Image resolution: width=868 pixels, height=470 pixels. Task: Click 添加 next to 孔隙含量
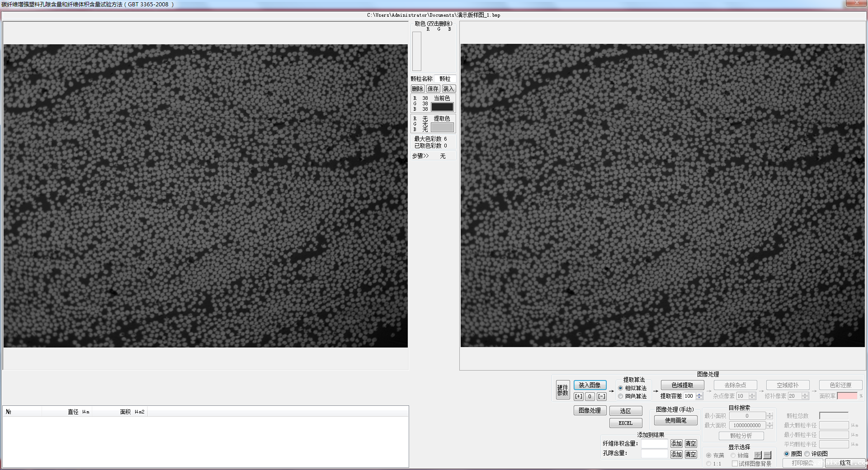pyautogui.click(x=676, y=454)
